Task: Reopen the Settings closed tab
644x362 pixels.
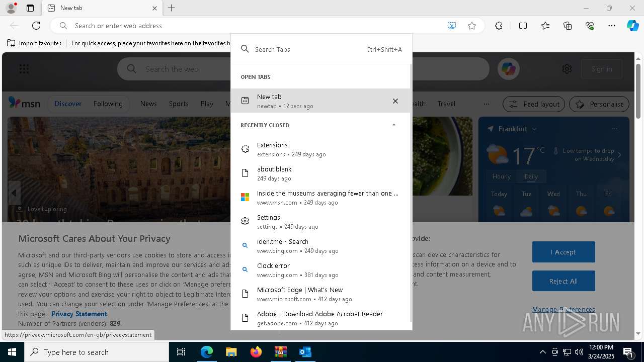Action: click(320, 222)
